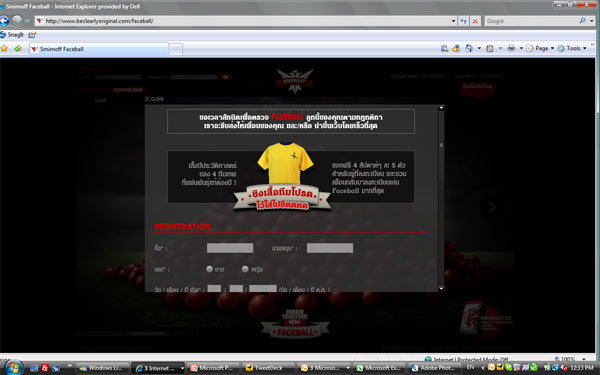600x375 pixels.
Task: Click the Windows Start orb
Action: pos(13,368)
